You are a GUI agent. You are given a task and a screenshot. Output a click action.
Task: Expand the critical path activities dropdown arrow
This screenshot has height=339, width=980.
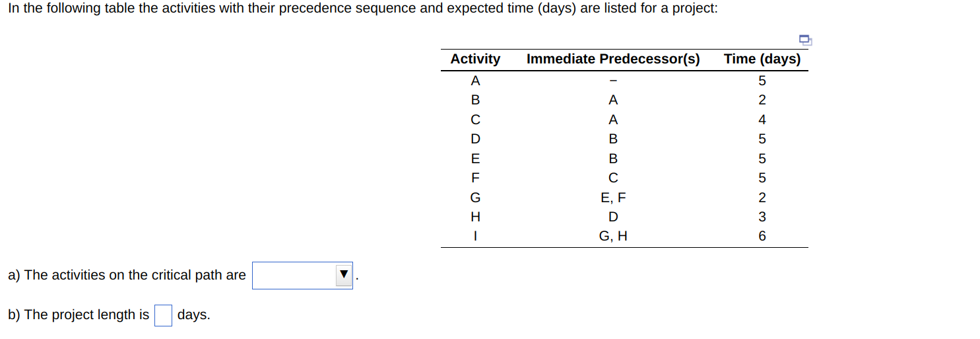point(344,276)
